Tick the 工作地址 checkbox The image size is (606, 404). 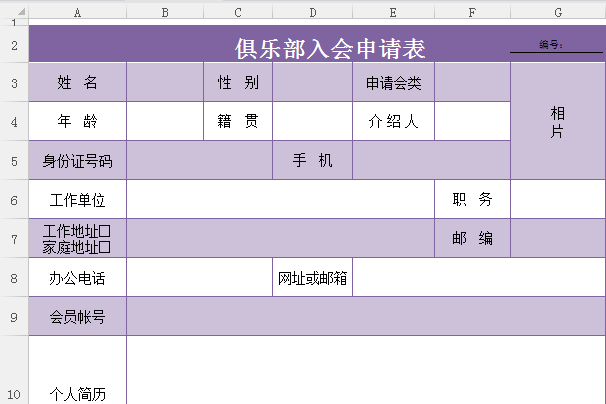pos(104,232)
